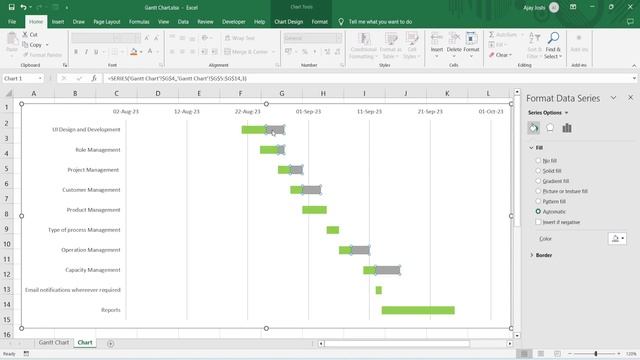Switch to Page Break Preview in status bar

click(557, 353)
